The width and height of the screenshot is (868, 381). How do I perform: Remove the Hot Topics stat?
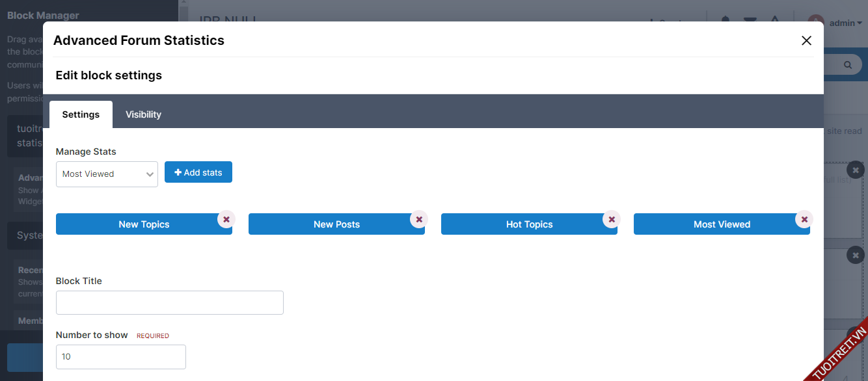[x=612, y=219]
